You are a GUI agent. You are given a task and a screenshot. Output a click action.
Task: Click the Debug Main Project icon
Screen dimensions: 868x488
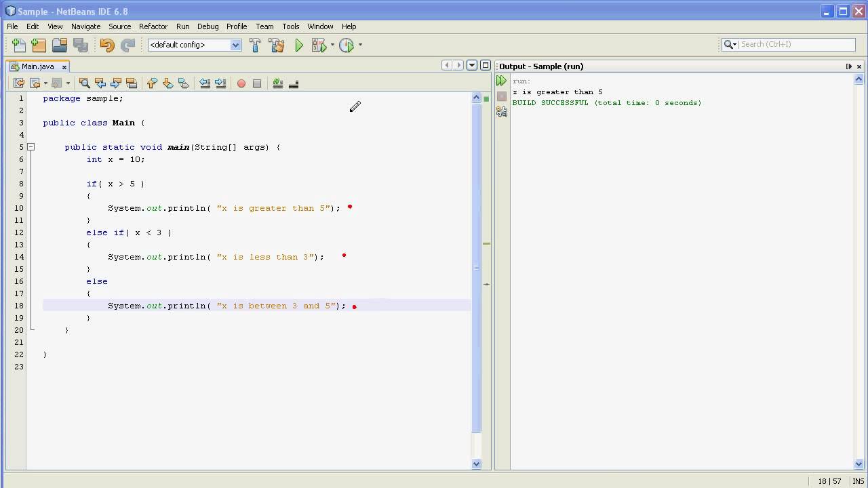tap(318, 45)
